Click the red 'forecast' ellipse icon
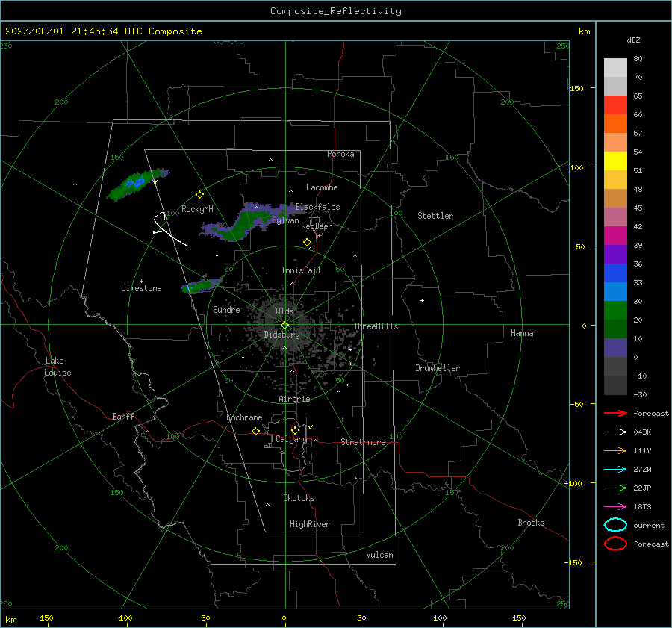Viewport: 672px width, 628px height. pos(615,543)
